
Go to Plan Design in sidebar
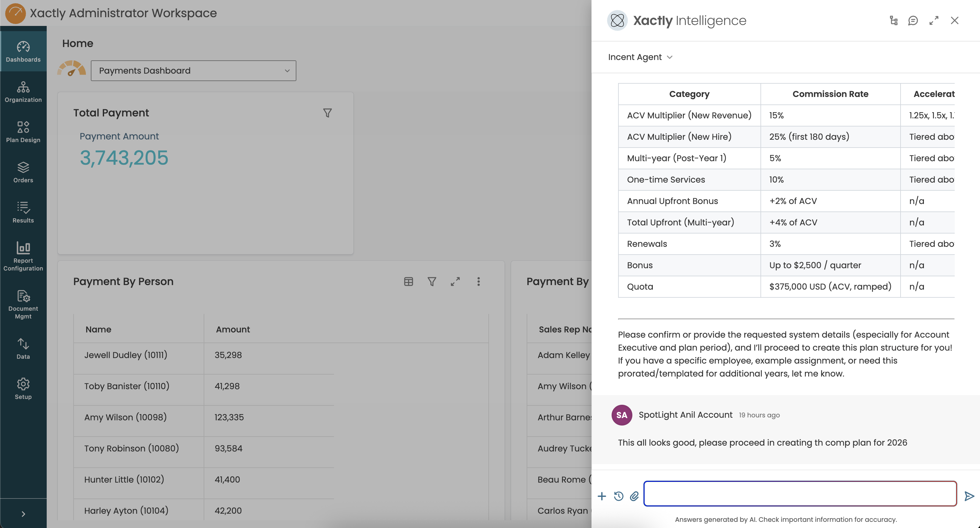coord(23,132)
